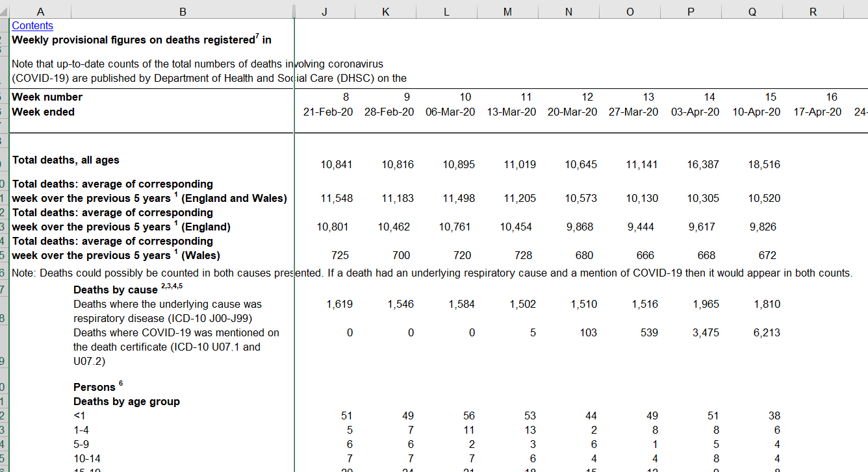868x472 pixels.
Task: Select the '21-Feb-20' date cell
Action: tap(328, 112)
